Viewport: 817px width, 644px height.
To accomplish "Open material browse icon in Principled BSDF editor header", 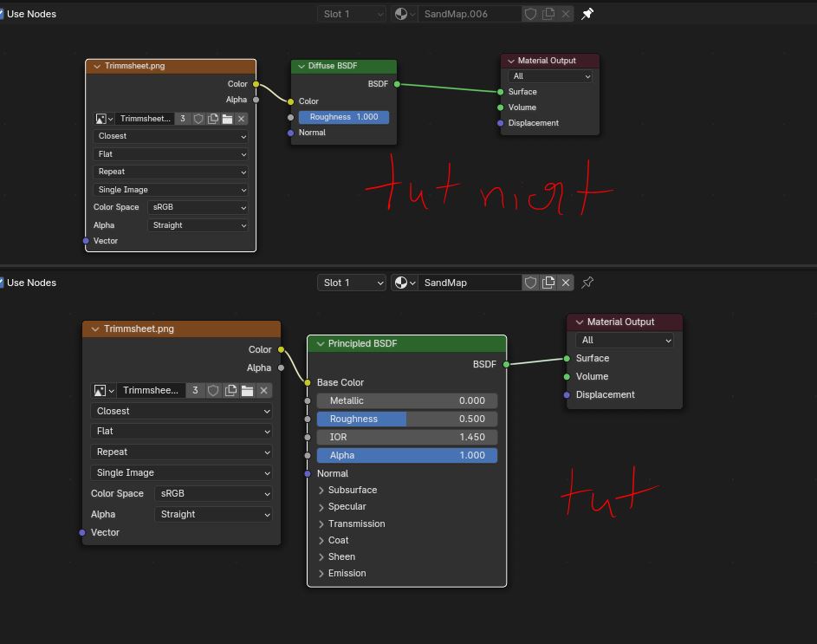I will [x=404, y=283].
